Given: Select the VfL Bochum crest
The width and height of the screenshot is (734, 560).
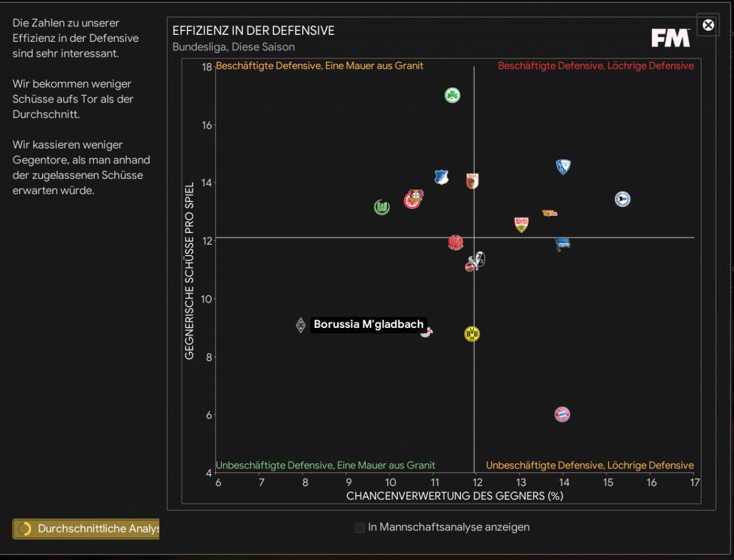Looking at the screenshot, I should click(563, 167).
